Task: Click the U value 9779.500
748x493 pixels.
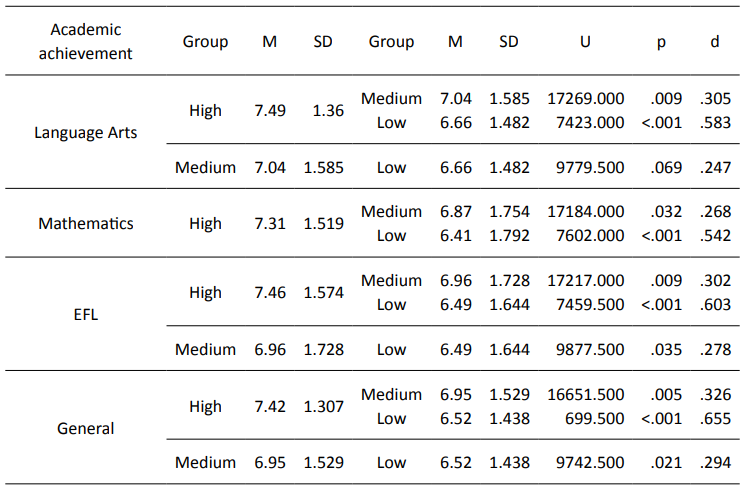Action: (x=590, y=167)
